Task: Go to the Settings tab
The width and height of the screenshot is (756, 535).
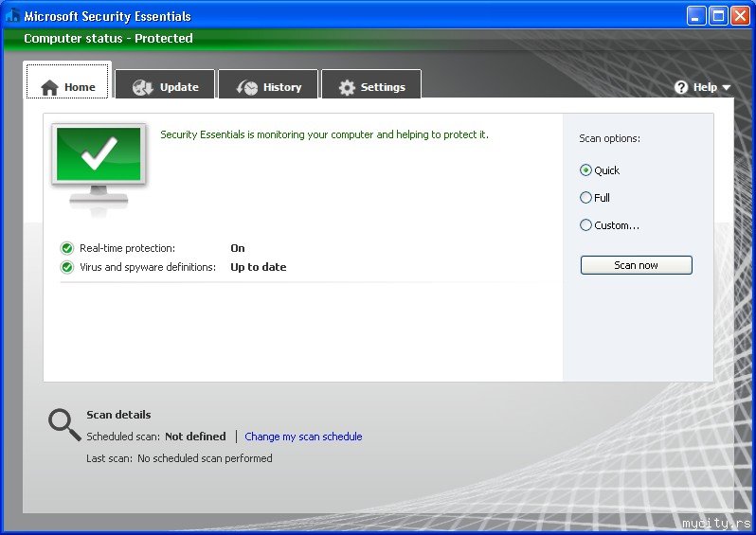Action: [x=371, y=84]
